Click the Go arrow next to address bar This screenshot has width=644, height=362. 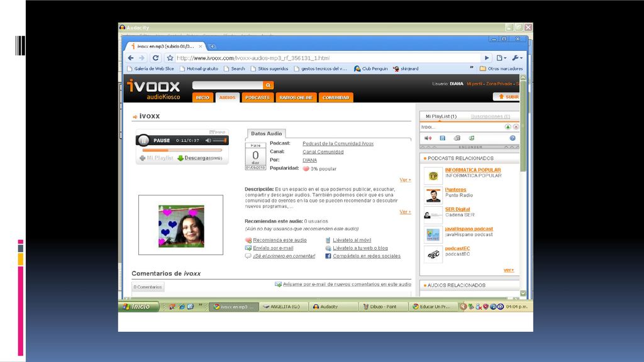click(x=487, y=58)
